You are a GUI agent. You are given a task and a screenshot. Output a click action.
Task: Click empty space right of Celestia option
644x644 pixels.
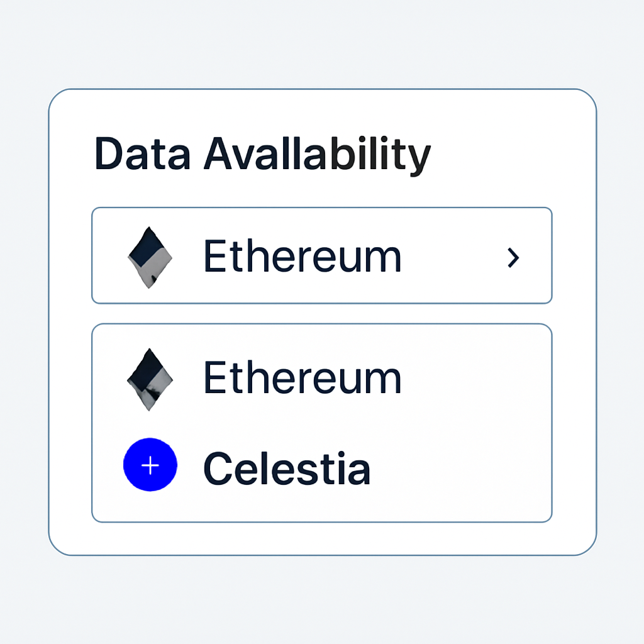459,469
